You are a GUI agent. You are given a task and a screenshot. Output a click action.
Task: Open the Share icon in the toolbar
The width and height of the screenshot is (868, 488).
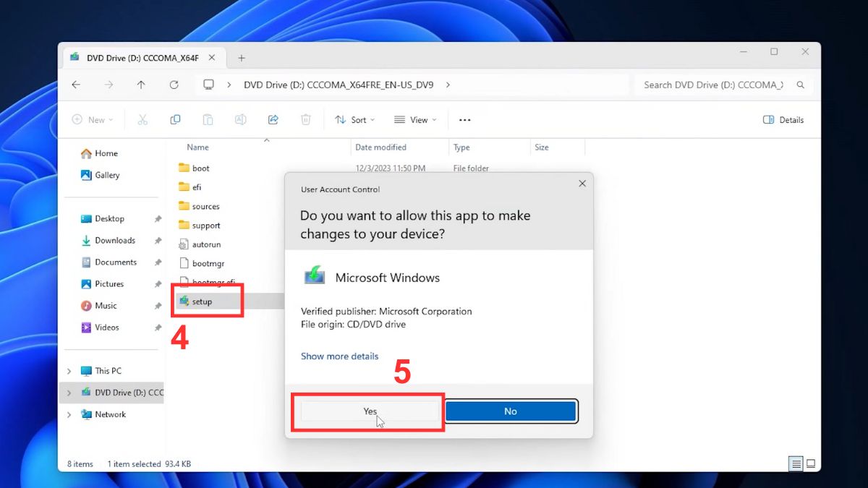273,119
